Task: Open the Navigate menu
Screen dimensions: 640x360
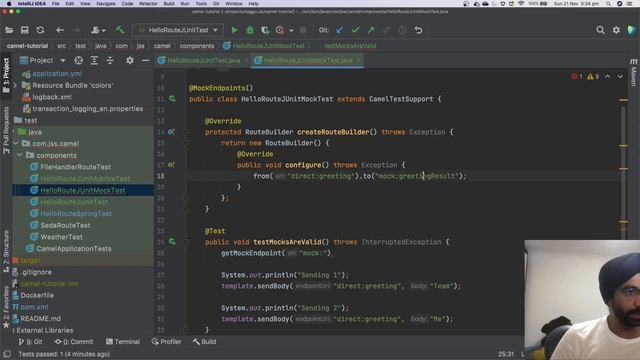Action: (106, 4)
